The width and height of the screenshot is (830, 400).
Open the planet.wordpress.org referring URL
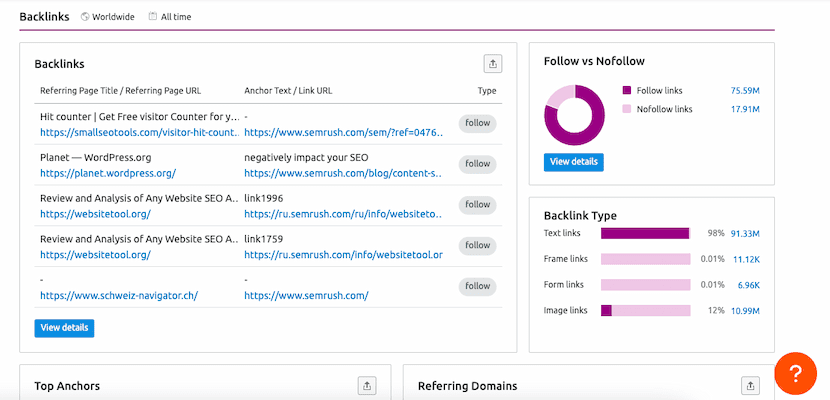coord(108,173)
